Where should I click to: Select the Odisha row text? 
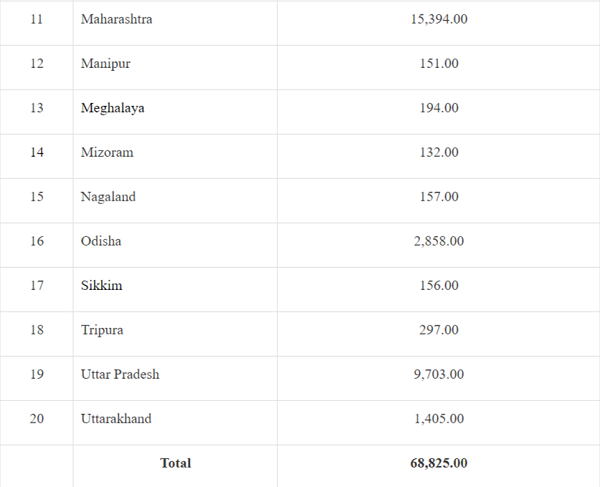(x=101, y=241)
